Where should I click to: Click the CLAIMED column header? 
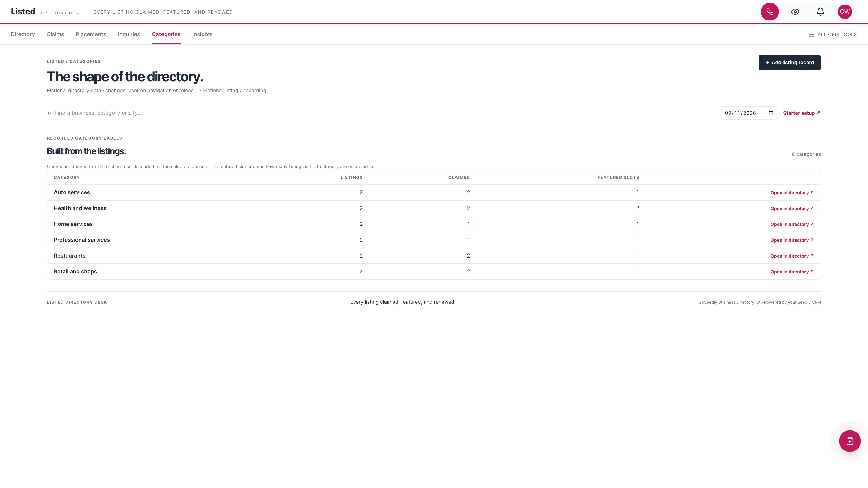459,178
